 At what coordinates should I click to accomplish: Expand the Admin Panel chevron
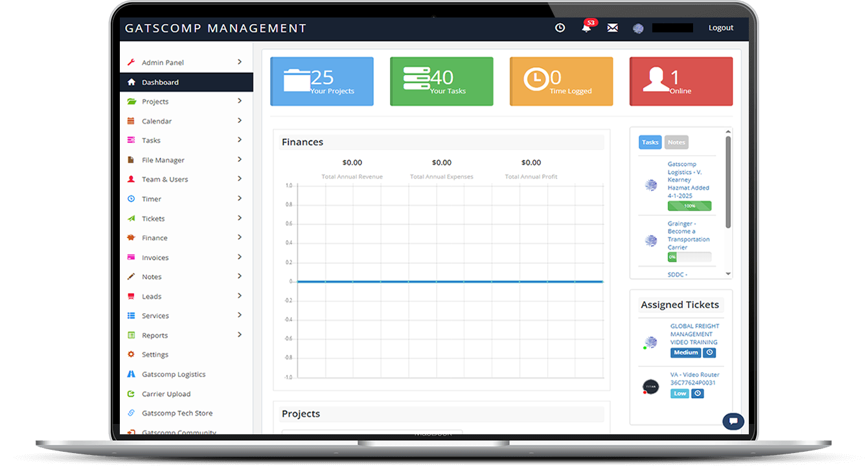click(239, 62)
